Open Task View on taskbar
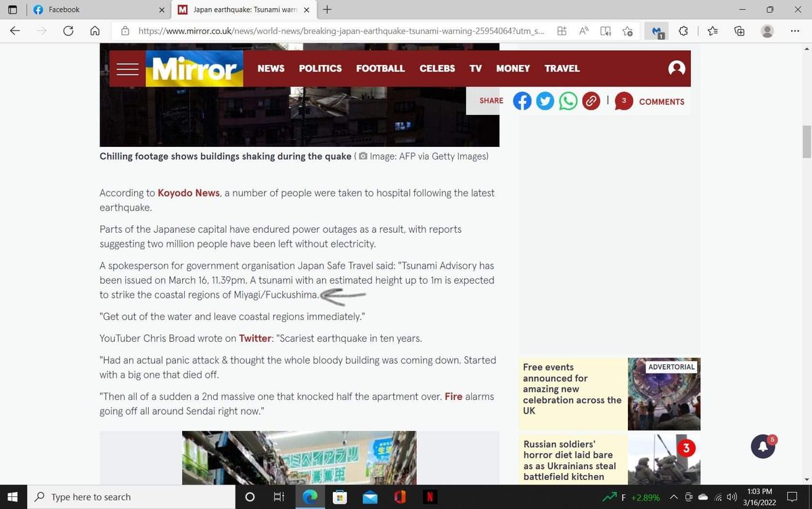Viewport: 812px width, 509px height. (278, 497)
